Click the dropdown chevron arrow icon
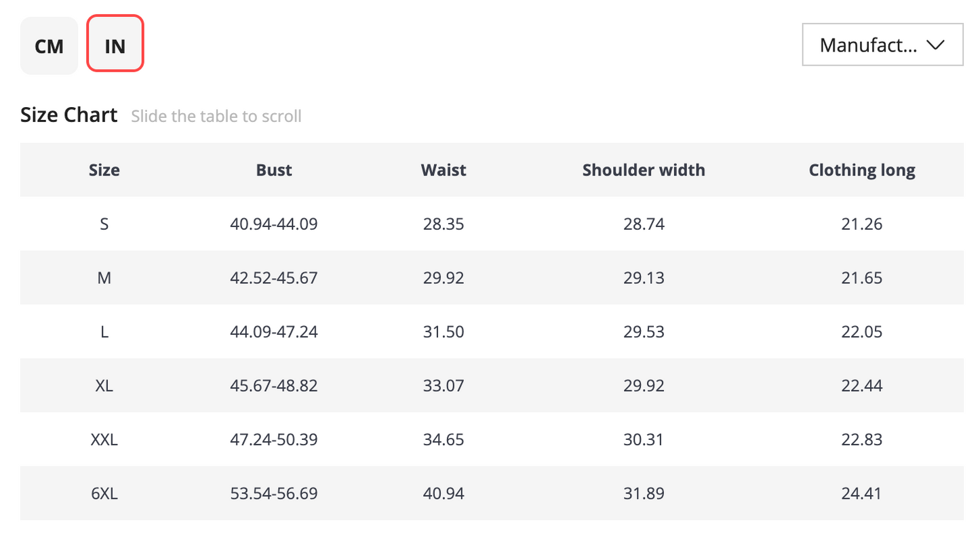980x547 pixels. coord(936,45)
